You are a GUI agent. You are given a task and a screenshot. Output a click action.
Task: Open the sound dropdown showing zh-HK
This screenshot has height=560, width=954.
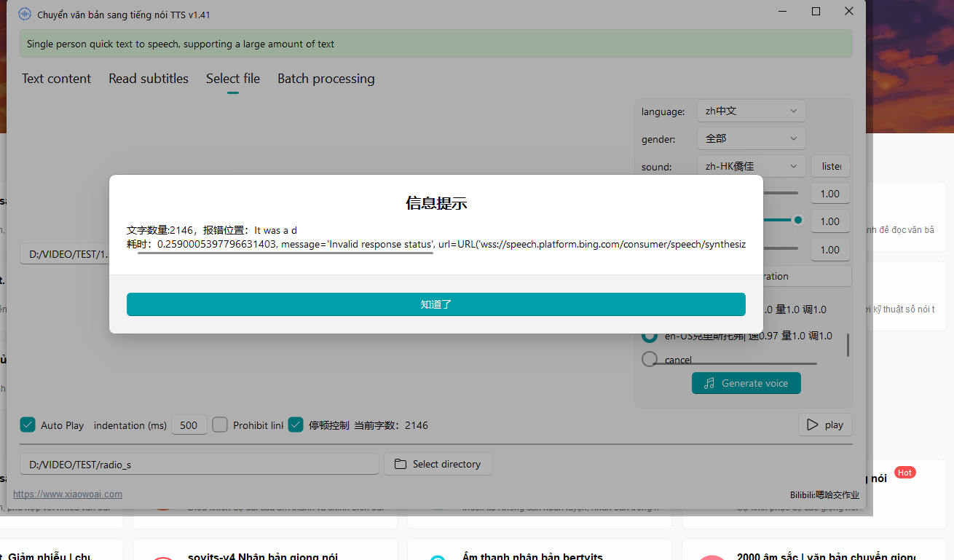click(x=751, y=166)
